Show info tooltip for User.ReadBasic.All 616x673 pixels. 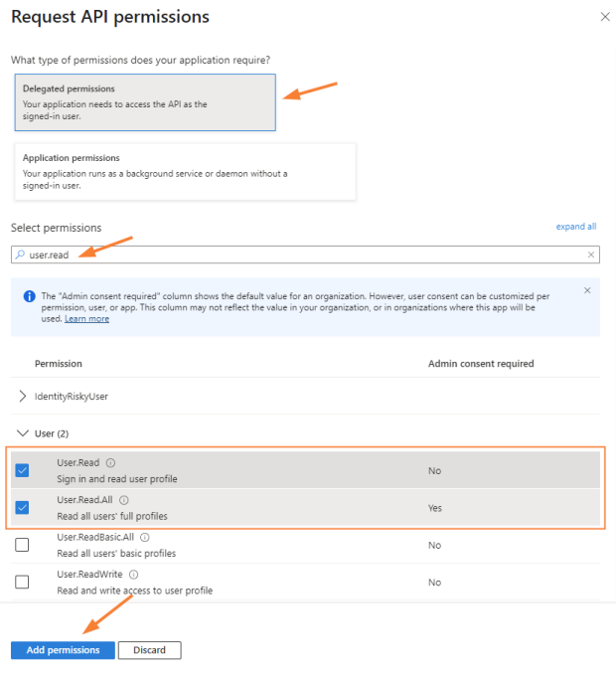tap(144, 538)
